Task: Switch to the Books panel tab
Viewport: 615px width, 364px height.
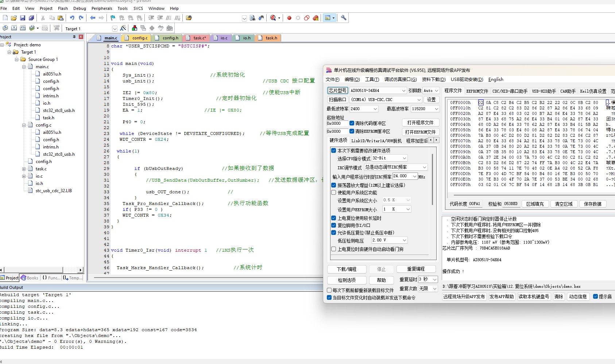Action: pos(30,278)
